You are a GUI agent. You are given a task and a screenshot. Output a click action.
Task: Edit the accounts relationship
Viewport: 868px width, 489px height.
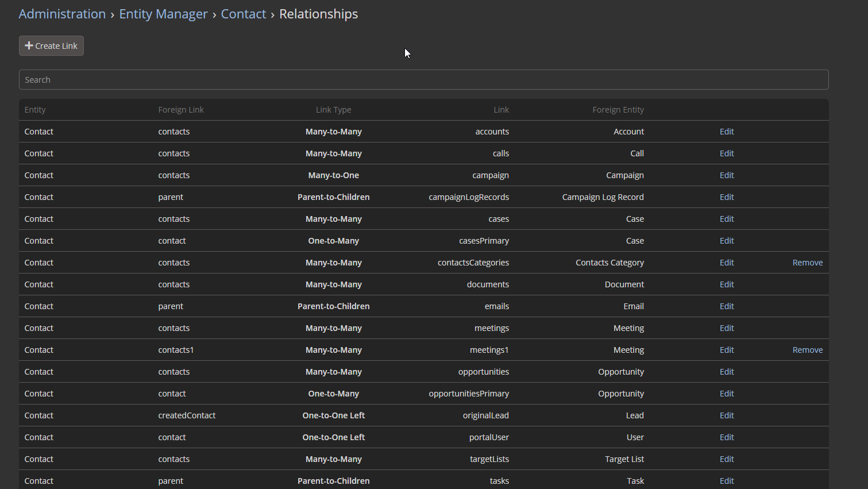pyautogui.click(x=726, y=132)
